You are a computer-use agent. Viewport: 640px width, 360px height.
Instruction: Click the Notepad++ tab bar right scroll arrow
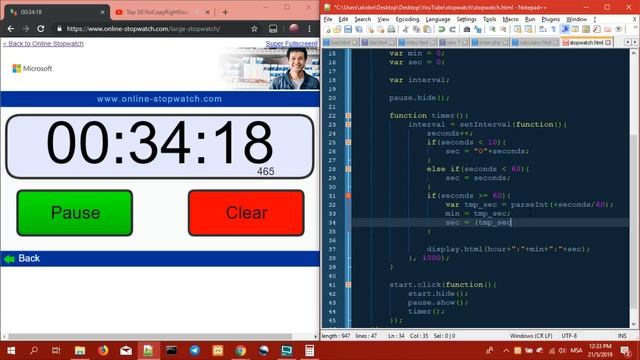tap(634, 42)
